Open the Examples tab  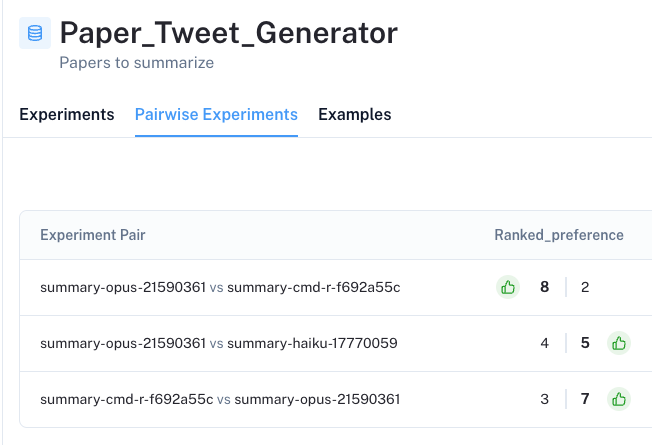click(x=355, y=114)
